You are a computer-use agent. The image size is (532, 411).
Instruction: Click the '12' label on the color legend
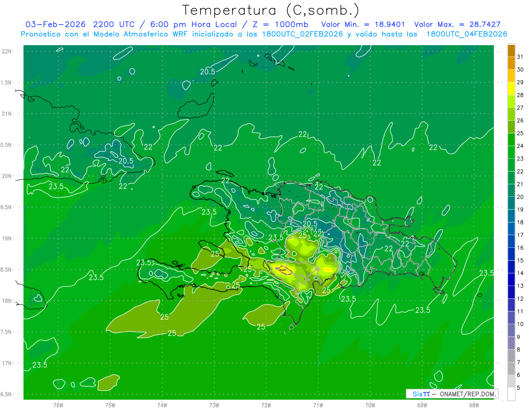520,298
